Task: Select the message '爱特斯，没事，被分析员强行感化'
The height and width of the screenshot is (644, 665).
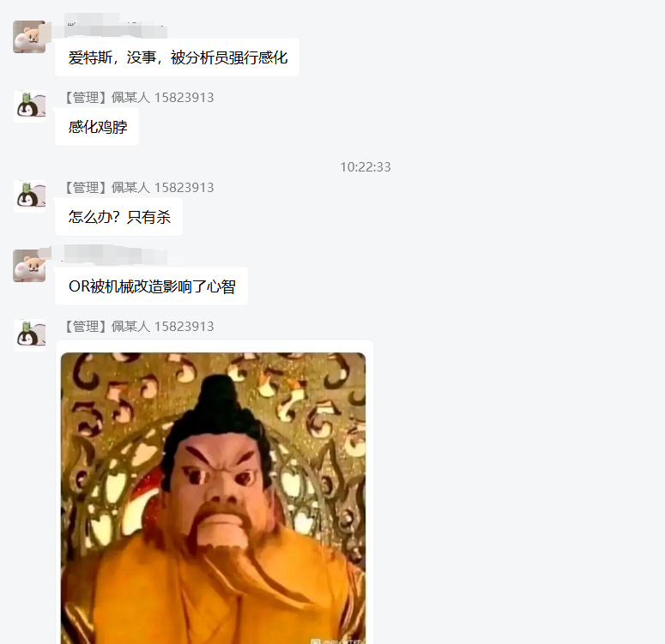Action: pyautogui.click(x=178, y=57)
